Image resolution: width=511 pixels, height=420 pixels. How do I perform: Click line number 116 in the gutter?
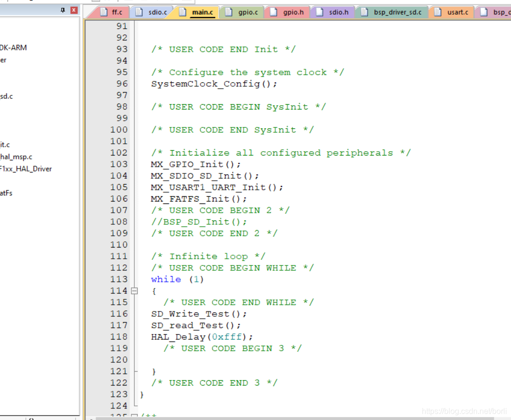(119, 314)
